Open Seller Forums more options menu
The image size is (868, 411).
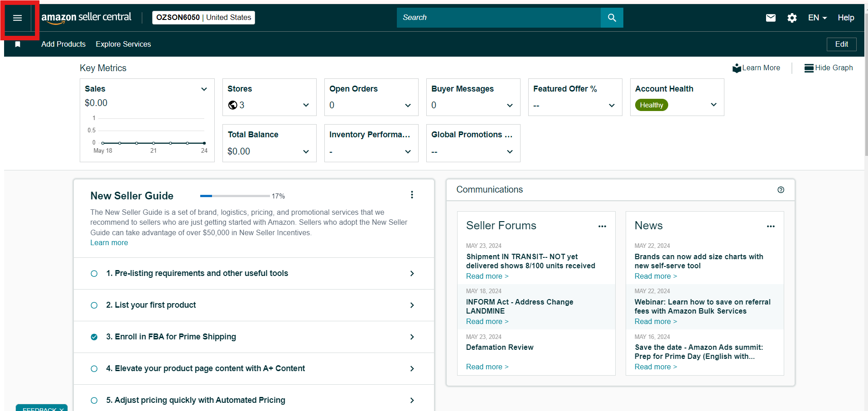point(602,226)
